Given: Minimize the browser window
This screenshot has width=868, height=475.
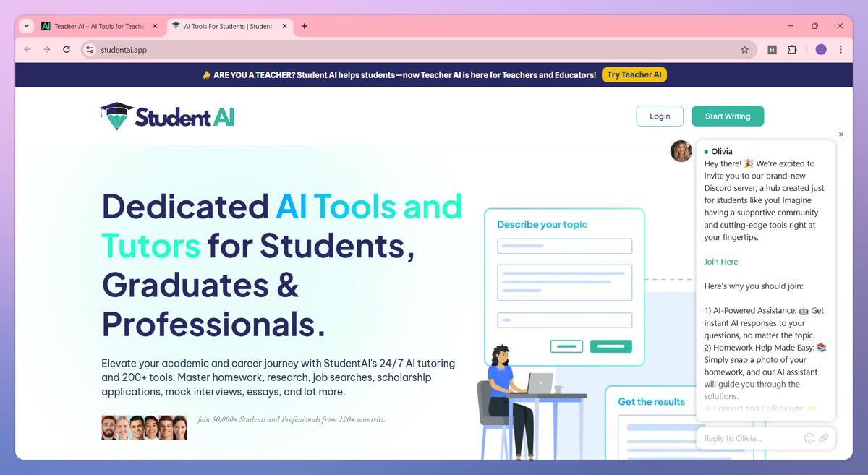Looking at the screenshot, I should tap(790, 26).
